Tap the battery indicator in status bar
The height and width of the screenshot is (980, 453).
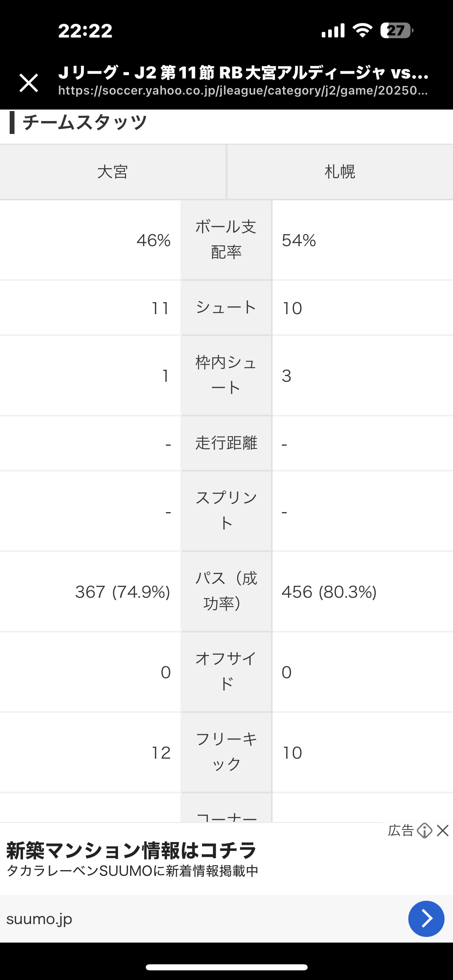click(x=397, y=31)
